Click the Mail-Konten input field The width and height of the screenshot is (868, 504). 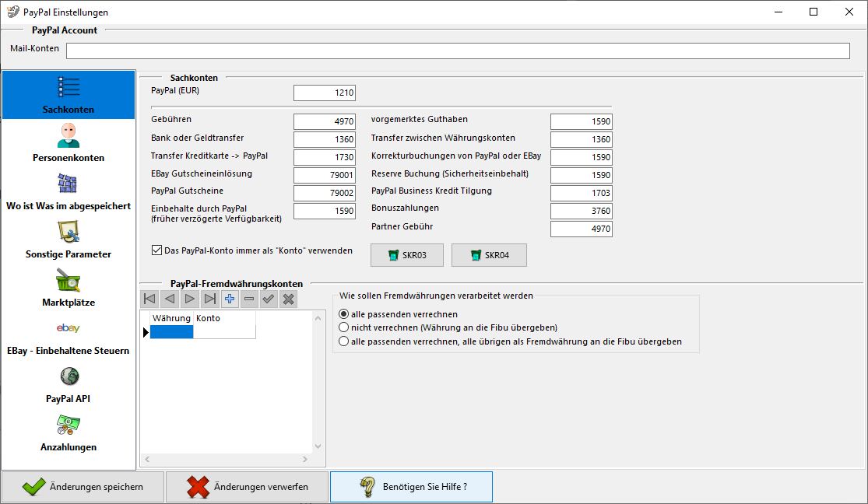pos(458,51)
